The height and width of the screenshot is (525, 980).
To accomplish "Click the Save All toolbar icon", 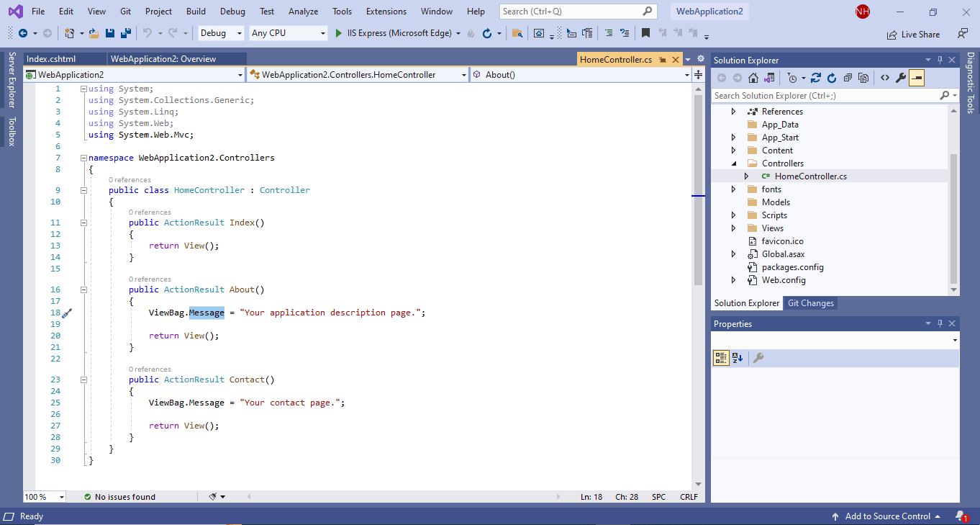I will click(125, 33).
